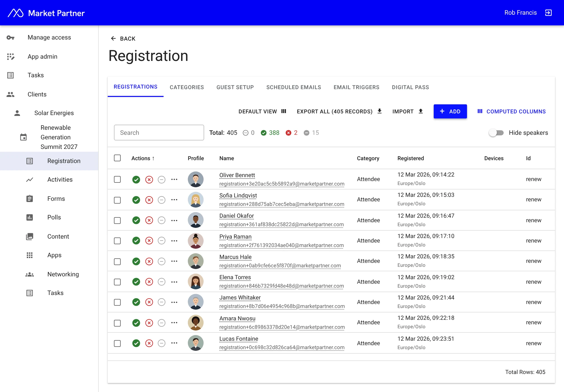Approve Oliver Bennett with green check icon
This screenshot has width=564, height=392.
click(x=136, y=179)
